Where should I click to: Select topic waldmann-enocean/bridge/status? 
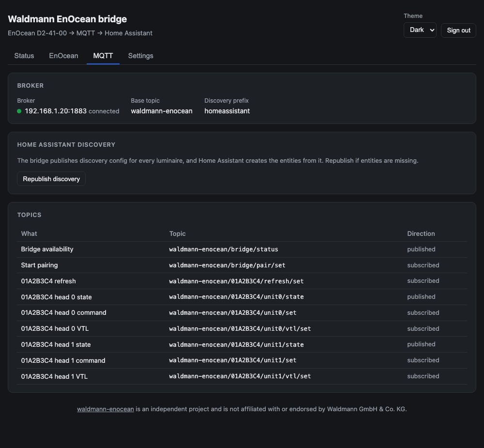tap(224, 249)
